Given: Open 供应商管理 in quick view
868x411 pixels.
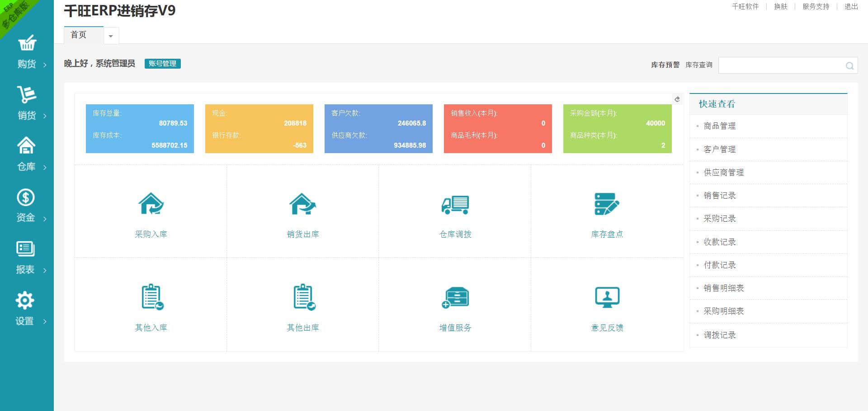Looking at the screenshot, I should coord(724,172).
